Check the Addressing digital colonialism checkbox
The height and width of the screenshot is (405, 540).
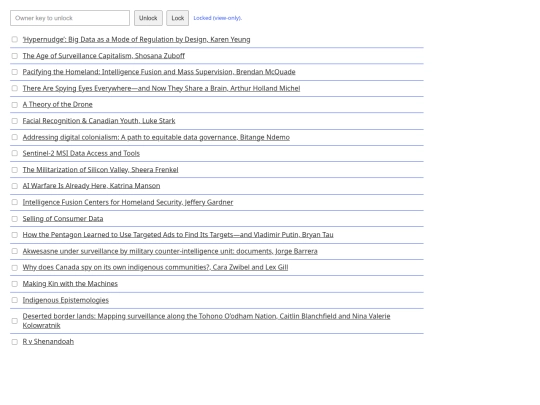click(14, 137)
